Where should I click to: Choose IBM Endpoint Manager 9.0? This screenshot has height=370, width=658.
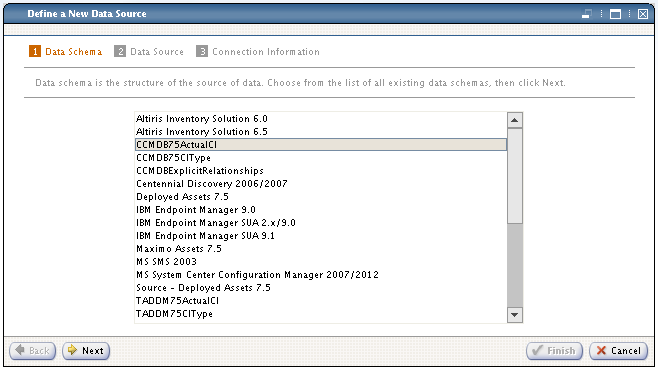pos(321,210)
